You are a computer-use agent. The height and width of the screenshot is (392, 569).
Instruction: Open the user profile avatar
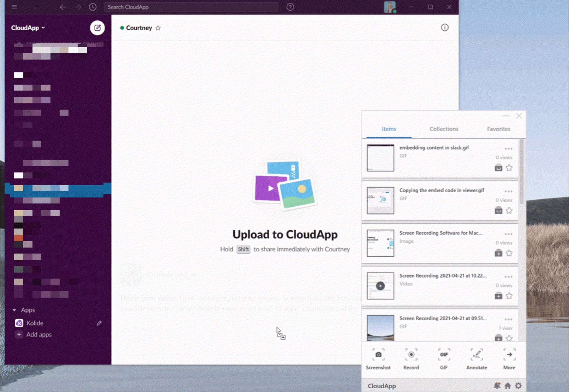tap(390, 7)
